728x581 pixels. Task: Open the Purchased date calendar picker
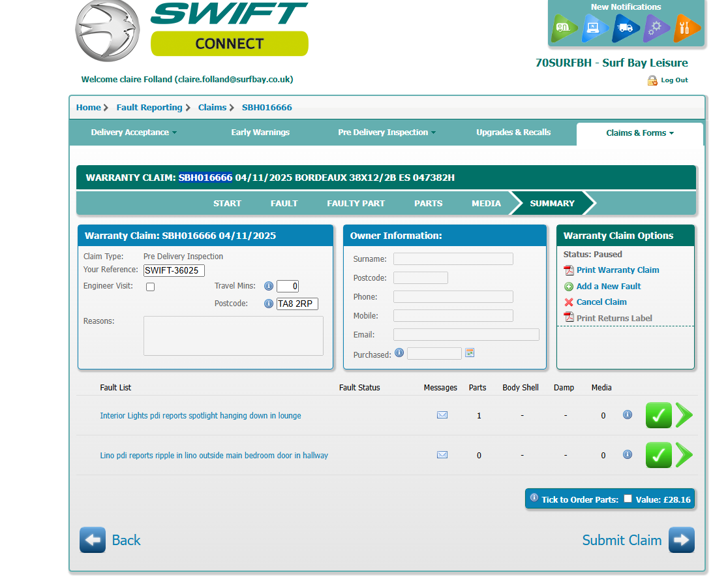470,353
